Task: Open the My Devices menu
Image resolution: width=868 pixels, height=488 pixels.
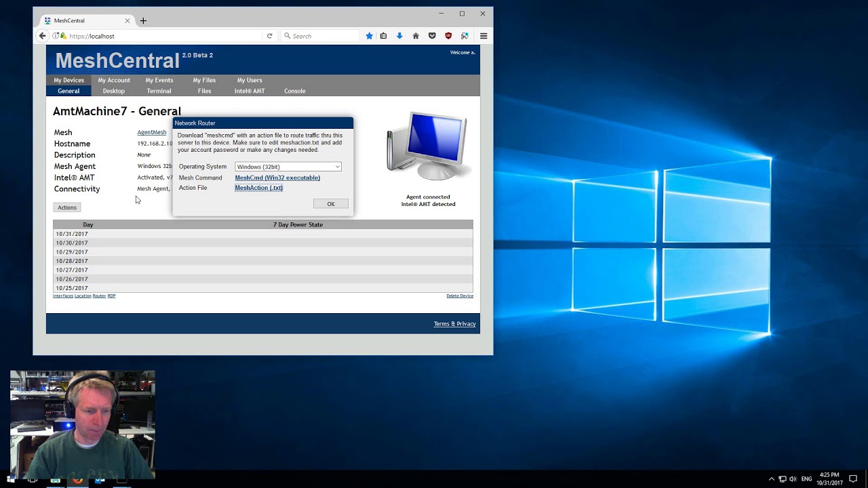Action: coord(68,80)
